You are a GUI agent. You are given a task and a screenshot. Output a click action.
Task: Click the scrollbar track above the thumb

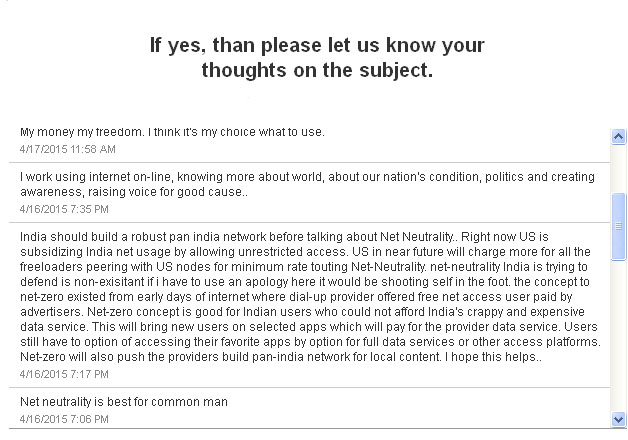[x=618, y=168]
